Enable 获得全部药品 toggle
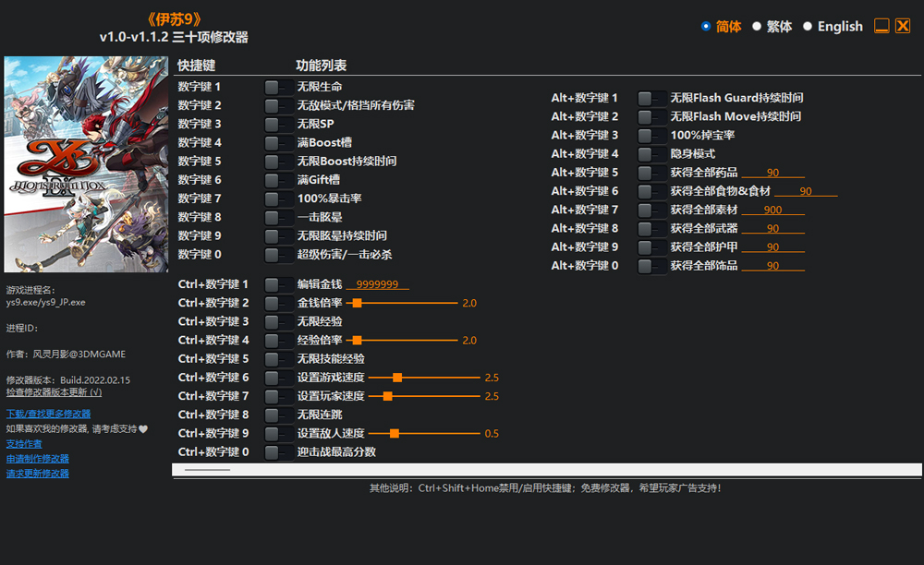Screen dimensions: 924x565 click(x=651, y=173)
